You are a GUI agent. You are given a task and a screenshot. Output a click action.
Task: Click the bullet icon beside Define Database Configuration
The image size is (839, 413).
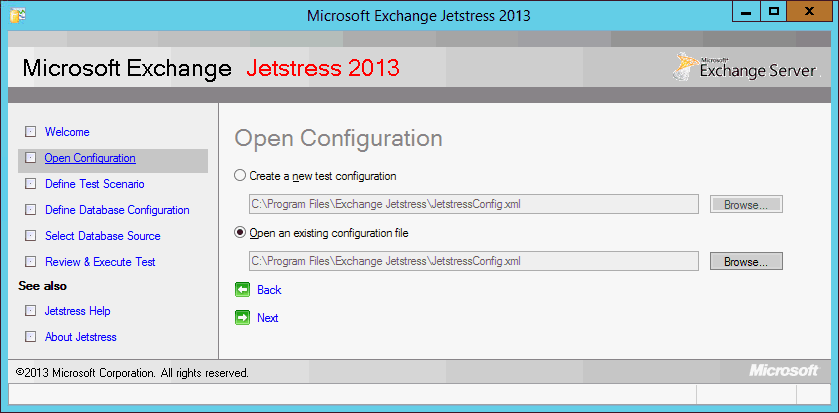click(x=30, y=210)
